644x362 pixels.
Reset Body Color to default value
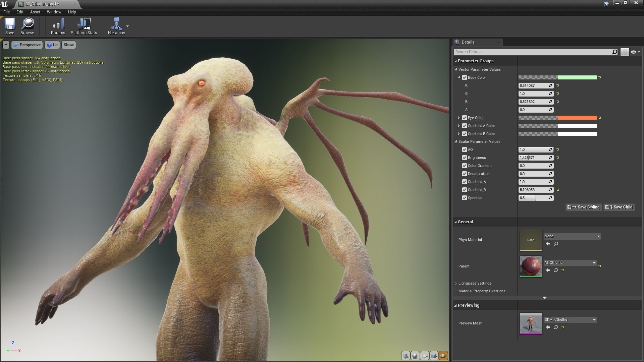pos(599,77)
